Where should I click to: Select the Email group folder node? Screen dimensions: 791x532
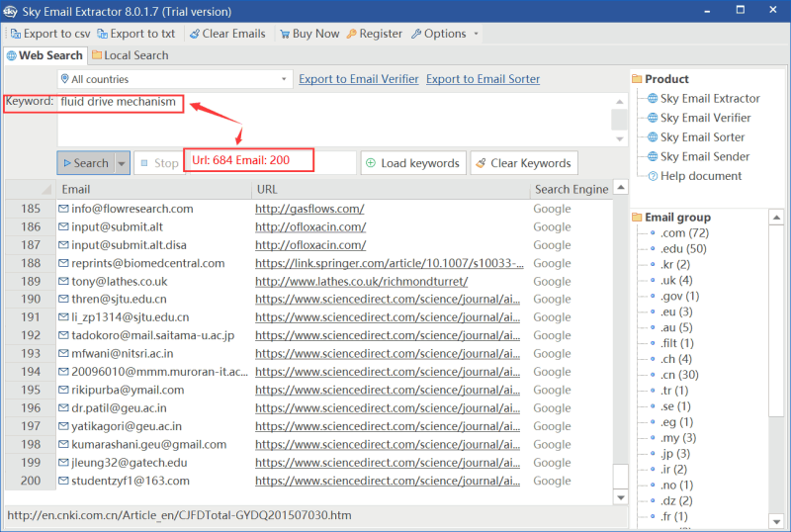pos(677,218)
